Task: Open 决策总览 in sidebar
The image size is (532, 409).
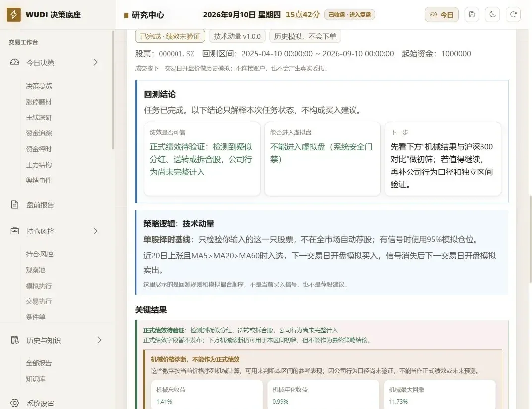Action: [x=39, y=86]
